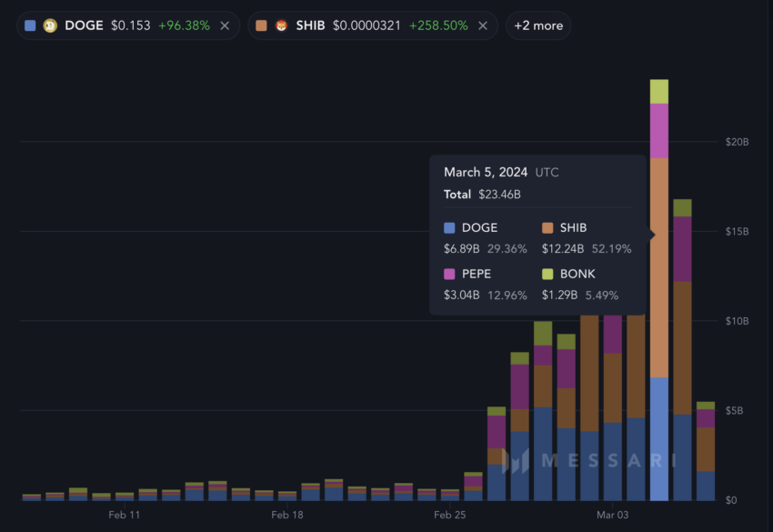Select the blue square icon in the DOGE chip
Screen dimensions: 773x532
(x=31, y=25)
